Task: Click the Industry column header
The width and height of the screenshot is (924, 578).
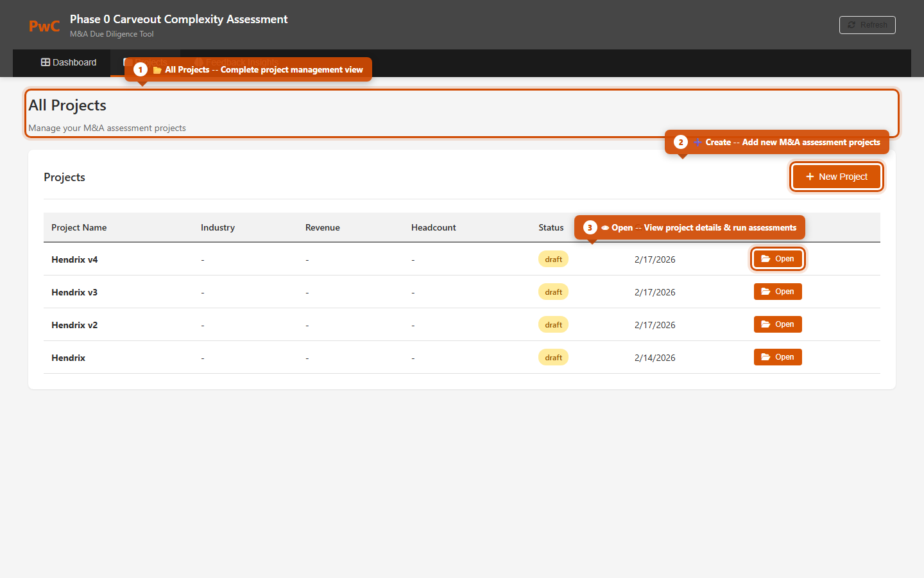Action: tap(218, 227)
